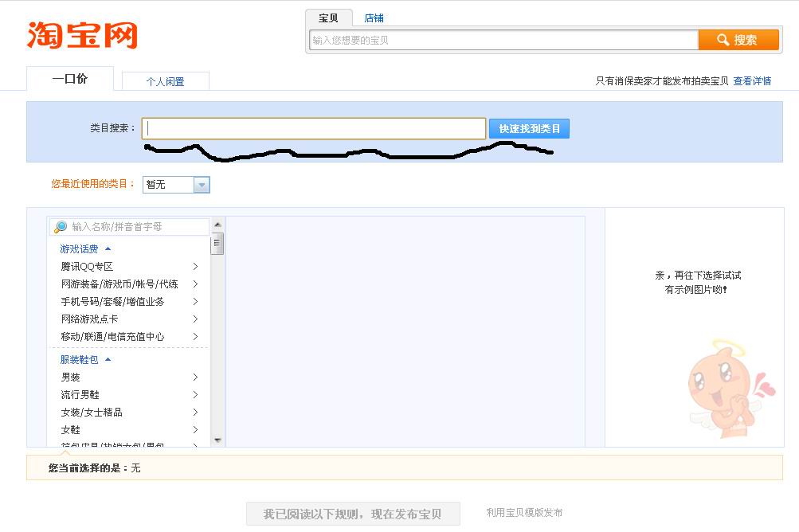This screenshot has width=799, height=532.
Task: Select 腾讯QQ专区 category
Action: pos(87,267)
